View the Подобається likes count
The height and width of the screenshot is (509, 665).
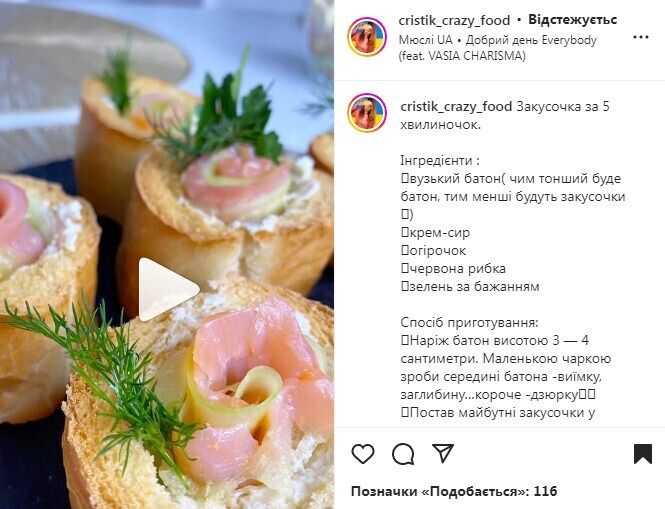454,492
